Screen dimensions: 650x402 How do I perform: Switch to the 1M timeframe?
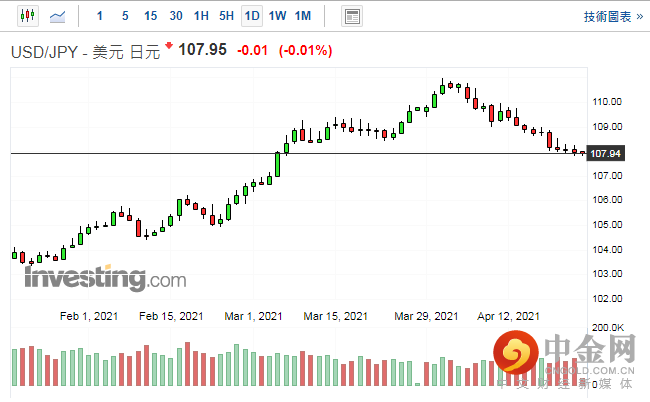tap(303, 16)
